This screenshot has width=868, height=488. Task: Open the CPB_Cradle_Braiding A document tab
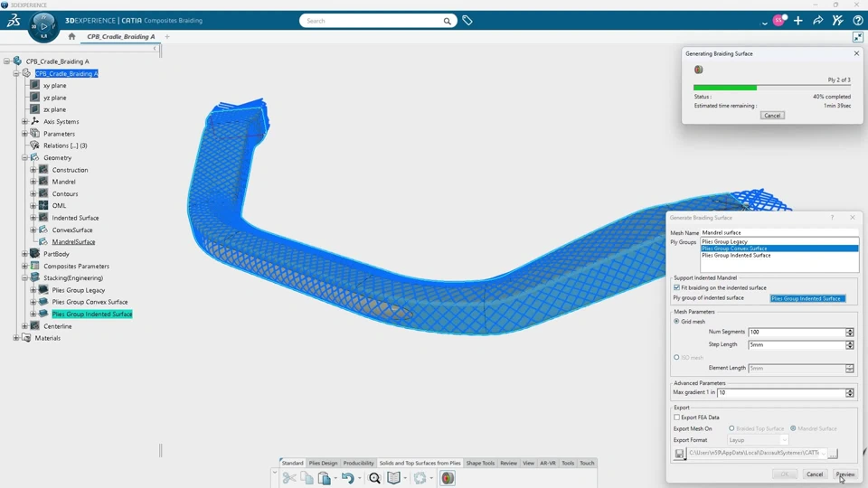pyautogui.click(x=120, y=36)
